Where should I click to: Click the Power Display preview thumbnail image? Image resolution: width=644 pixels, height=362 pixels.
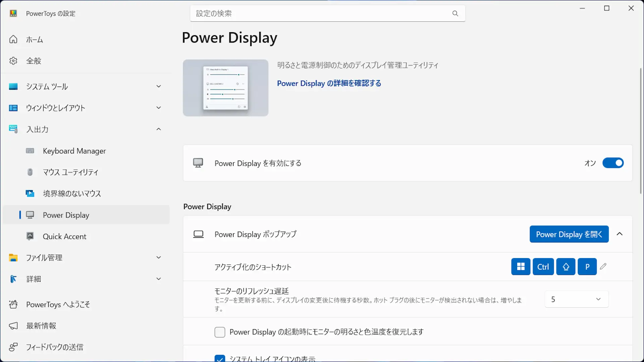click(225, 88)
